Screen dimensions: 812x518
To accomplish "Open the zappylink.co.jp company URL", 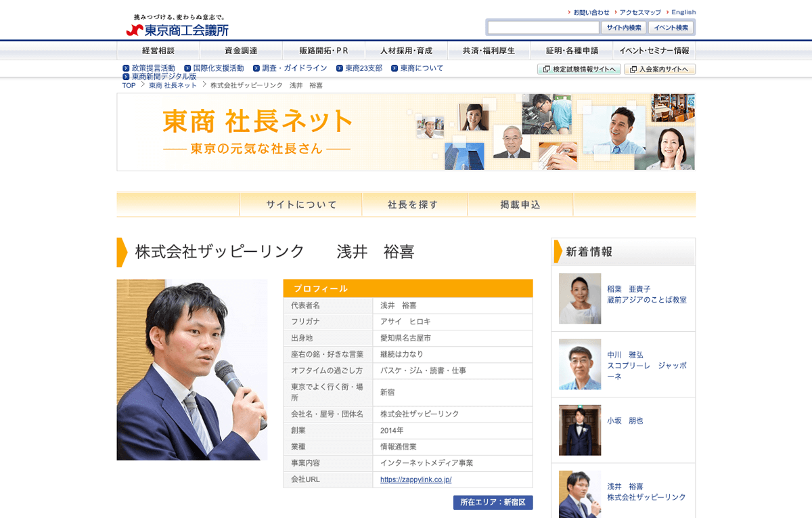I will tap(415, 479).
